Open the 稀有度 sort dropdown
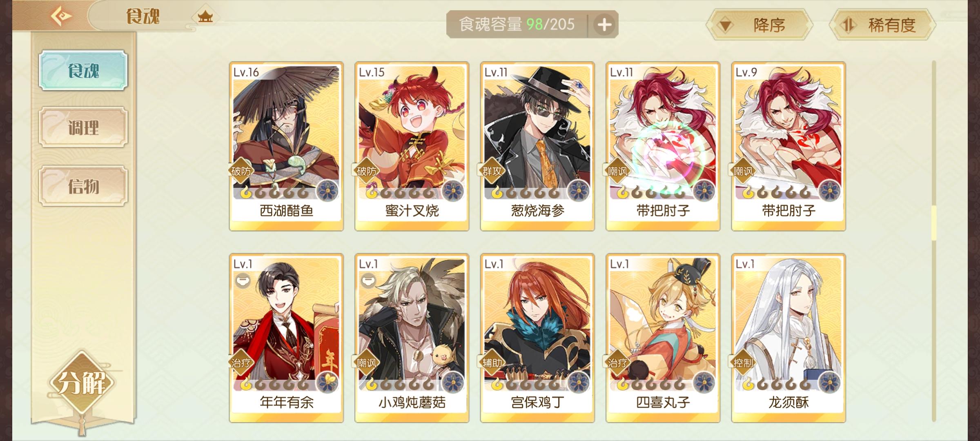 [882, 25]
